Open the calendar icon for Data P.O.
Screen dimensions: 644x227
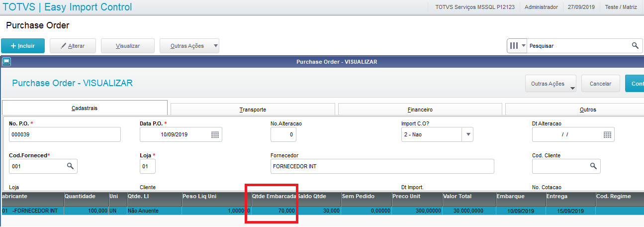click(215, 134)
